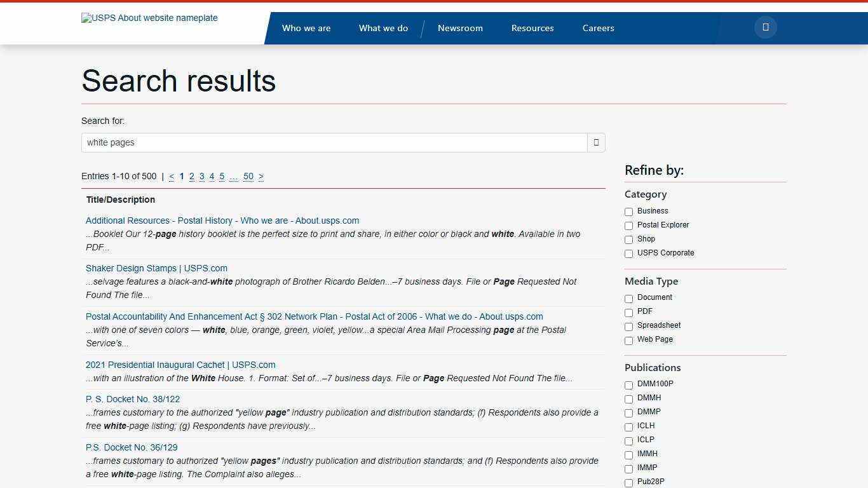Check the USPS Corporate filter
This screenshot has height=488, width=868.
coord(628,254)
